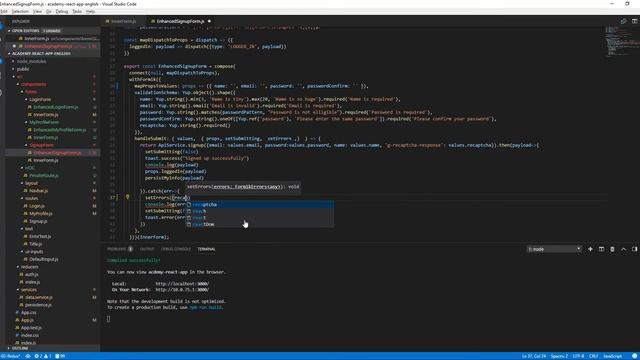Click the npm run build link

click(x=205, y=307)
